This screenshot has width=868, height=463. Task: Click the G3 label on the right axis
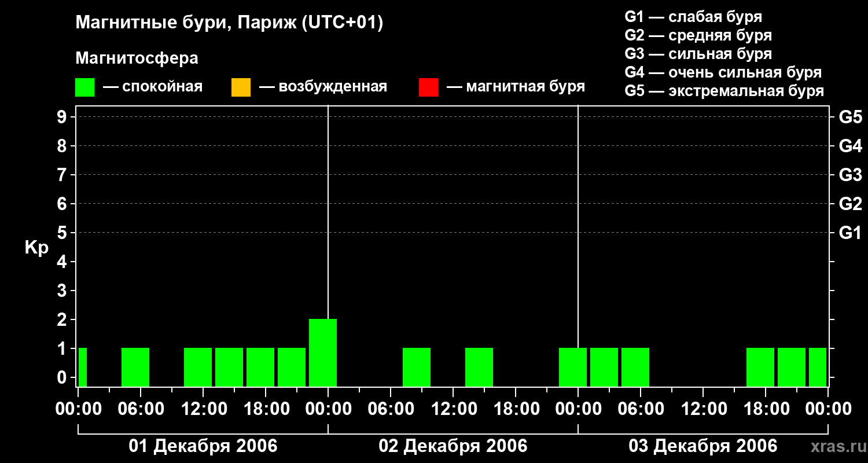click(850, 175)
